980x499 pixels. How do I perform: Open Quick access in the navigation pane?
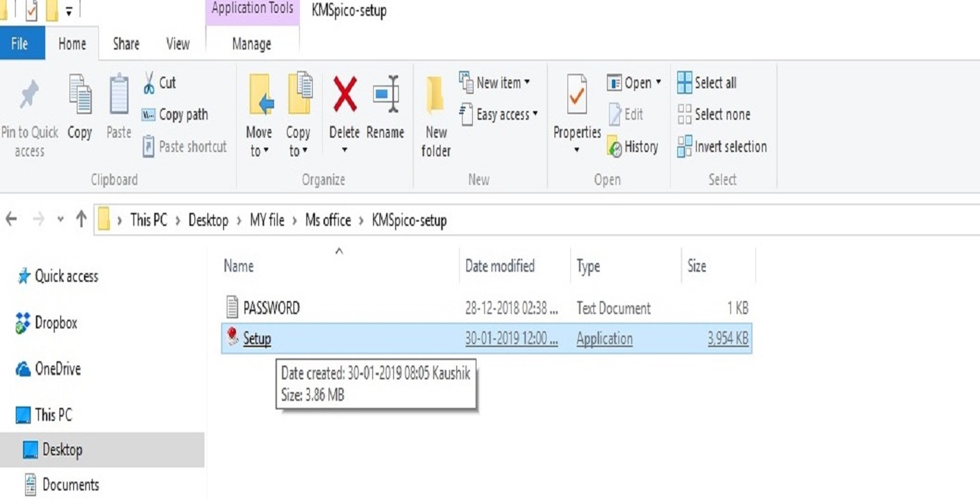tap(57, 276)
